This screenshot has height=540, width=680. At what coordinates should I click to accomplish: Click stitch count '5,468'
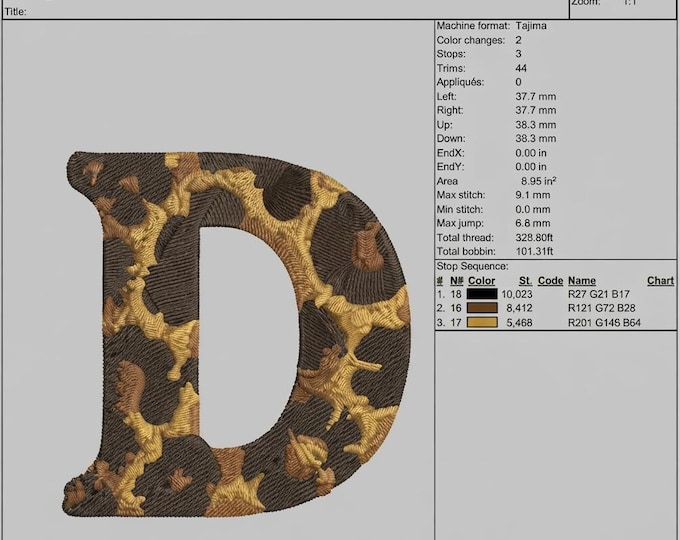519,323
